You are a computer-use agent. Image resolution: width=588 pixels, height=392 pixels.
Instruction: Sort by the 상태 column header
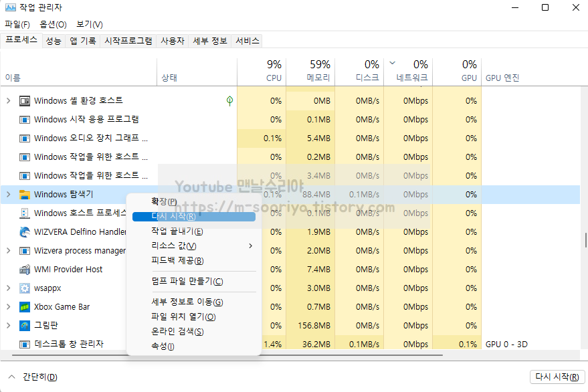[x=197, y=72]
